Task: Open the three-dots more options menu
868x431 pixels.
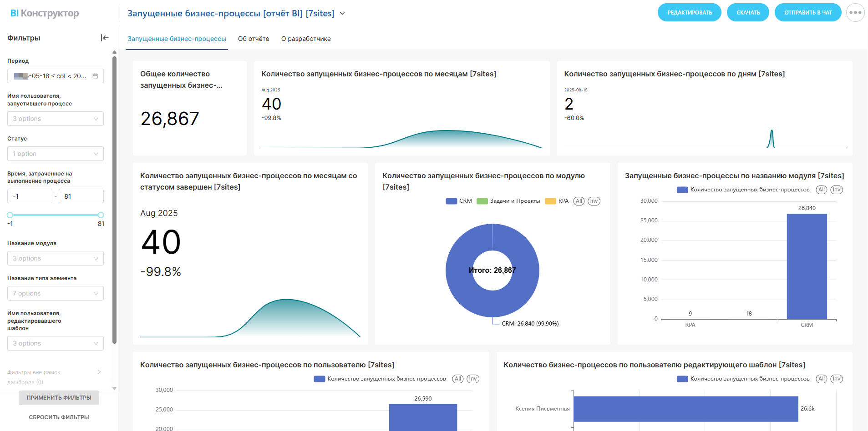Action: [855, 13]
